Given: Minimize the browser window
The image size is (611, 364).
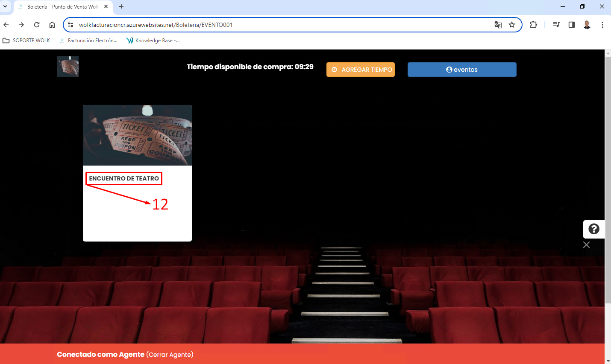Looking at the screenshot, I should (563, 6).
